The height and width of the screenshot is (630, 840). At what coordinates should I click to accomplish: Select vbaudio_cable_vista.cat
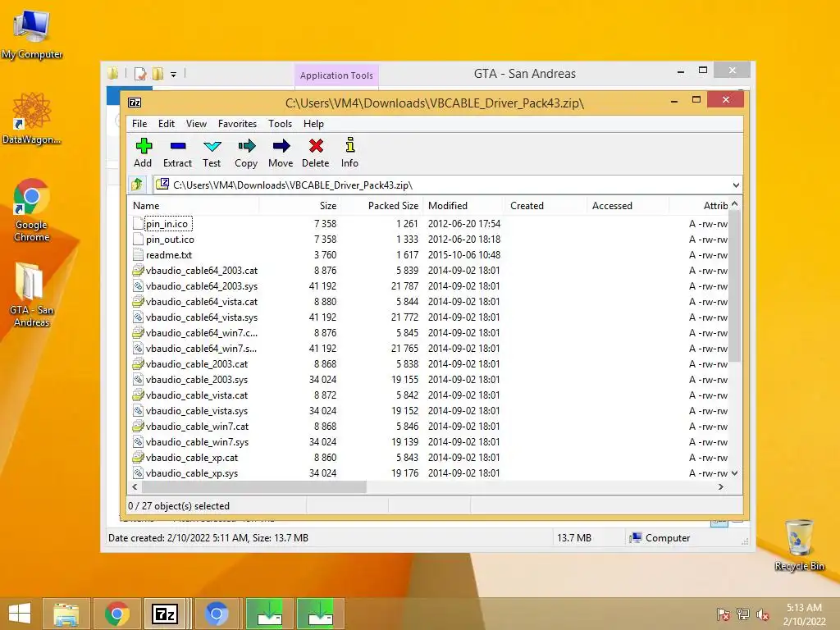tap(197, 395)
